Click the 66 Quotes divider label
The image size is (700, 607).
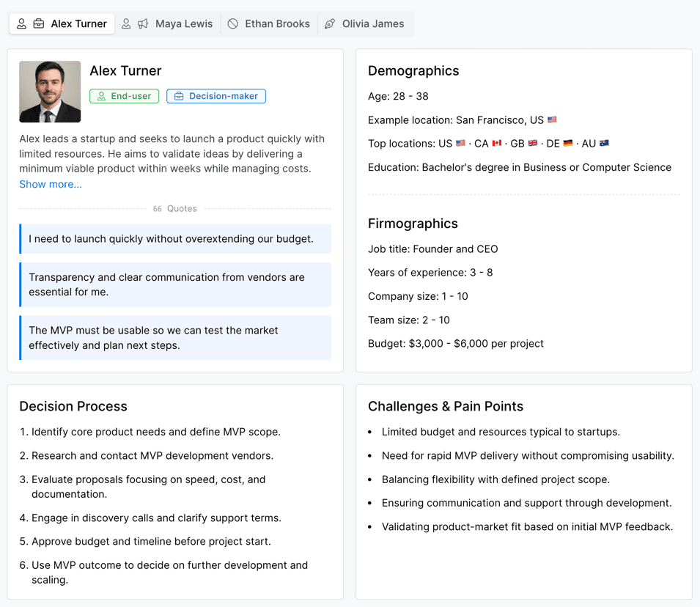175,209
